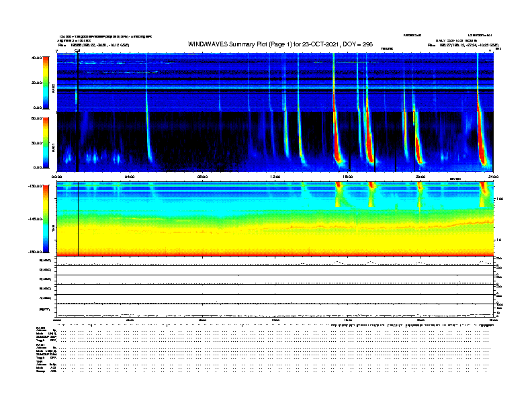Click the 00:00 time label below RAD1 spectrogram
This screenshot has height=411, width=532.
(x=57, y=177)
